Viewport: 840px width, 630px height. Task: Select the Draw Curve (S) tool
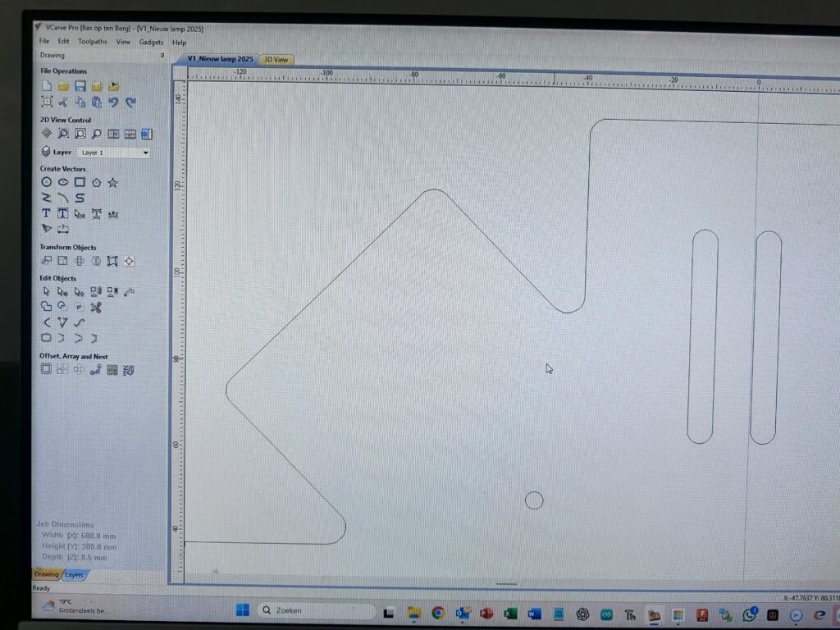tap(80, 199)
